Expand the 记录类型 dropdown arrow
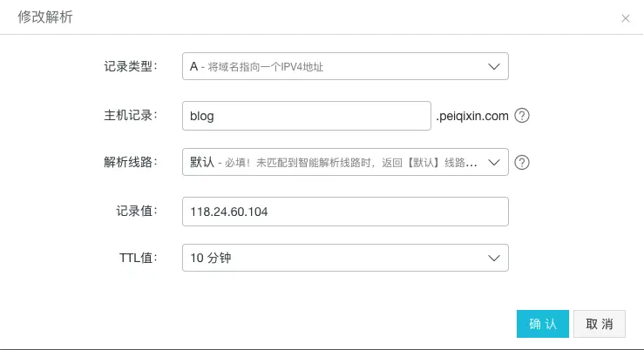Screen dimensions: 644x350 (x=494, y=66)
